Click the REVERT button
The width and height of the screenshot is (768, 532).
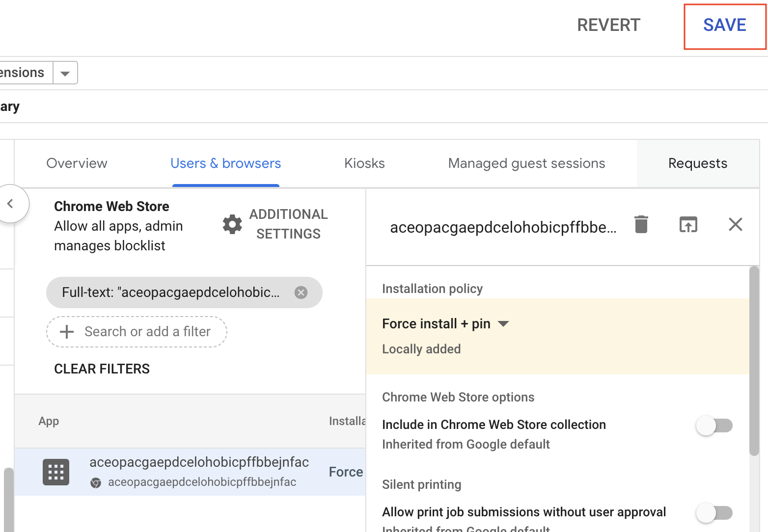608,26
